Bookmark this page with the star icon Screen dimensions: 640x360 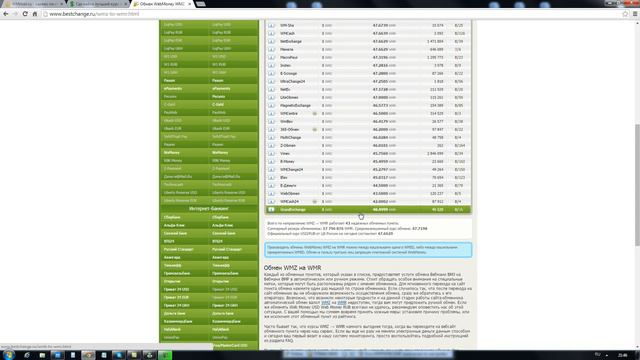point(625,14)
